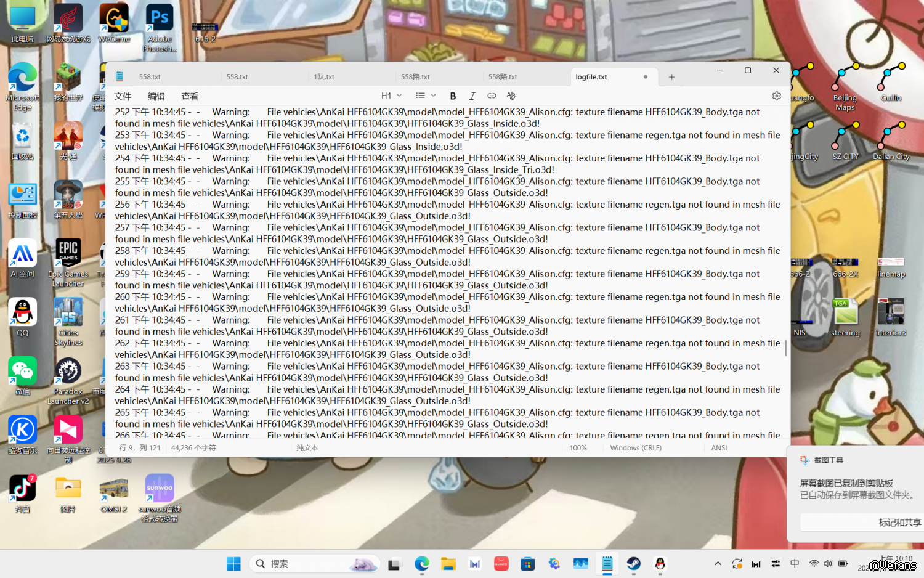Viewport: 924px width, 578px height.
Task: Show hidden system tray icons chevron
Action: pos(718,564)
